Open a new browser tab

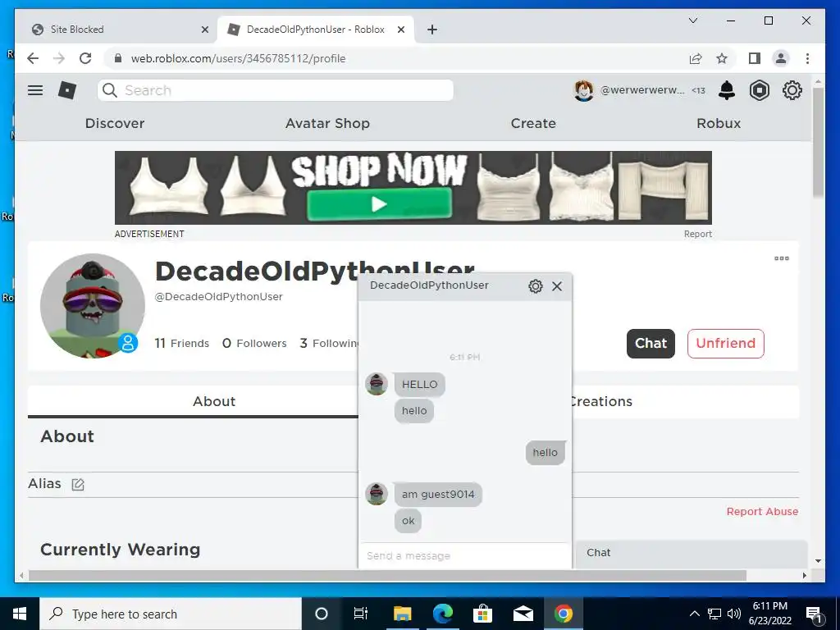coord(432,30)
